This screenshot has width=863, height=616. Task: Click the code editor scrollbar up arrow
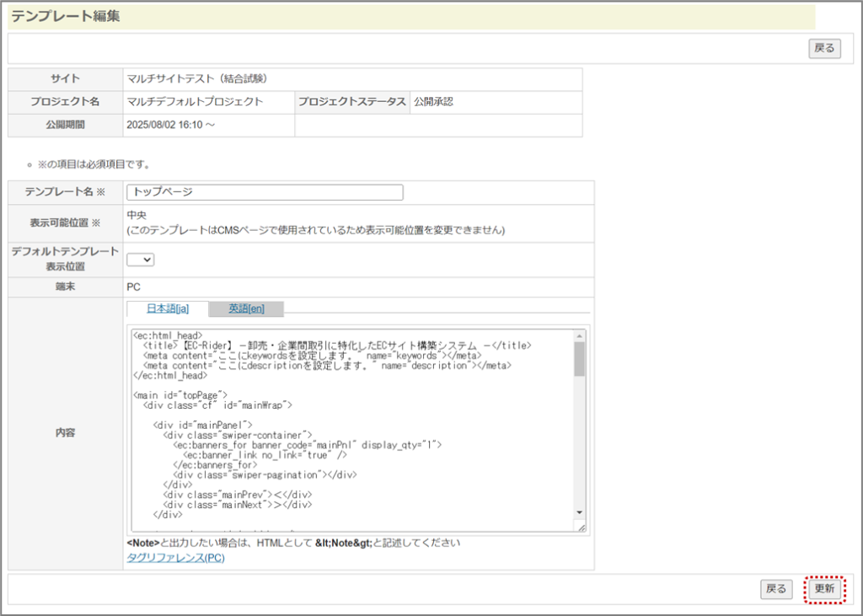pyautogui.click(x=579, y=335)
